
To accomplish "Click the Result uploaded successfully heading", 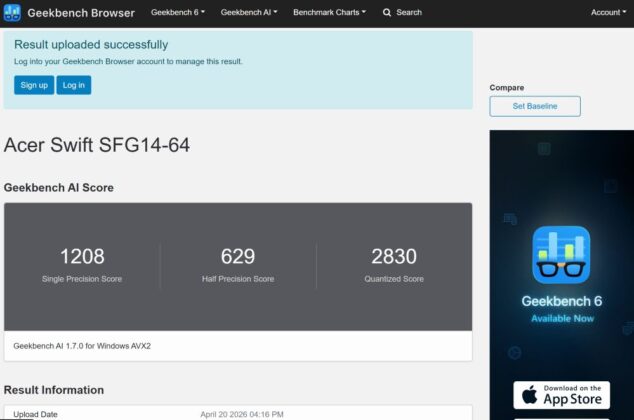I will pyautogui.click(x=91, y=44).
